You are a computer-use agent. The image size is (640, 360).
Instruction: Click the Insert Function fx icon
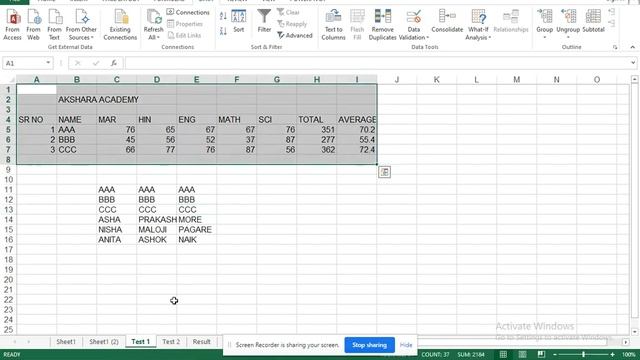(x=114, y=63)
